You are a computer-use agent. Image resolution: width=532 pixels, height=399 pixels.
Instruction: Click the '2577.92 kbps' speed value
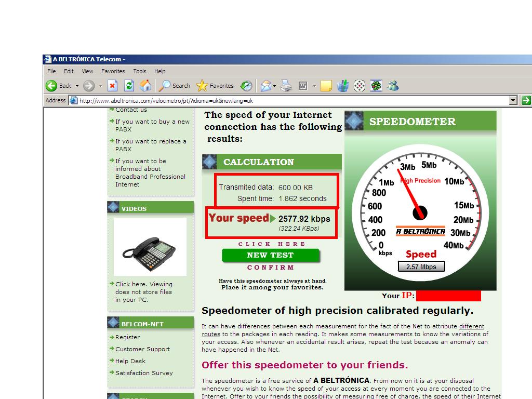(304, 219)
